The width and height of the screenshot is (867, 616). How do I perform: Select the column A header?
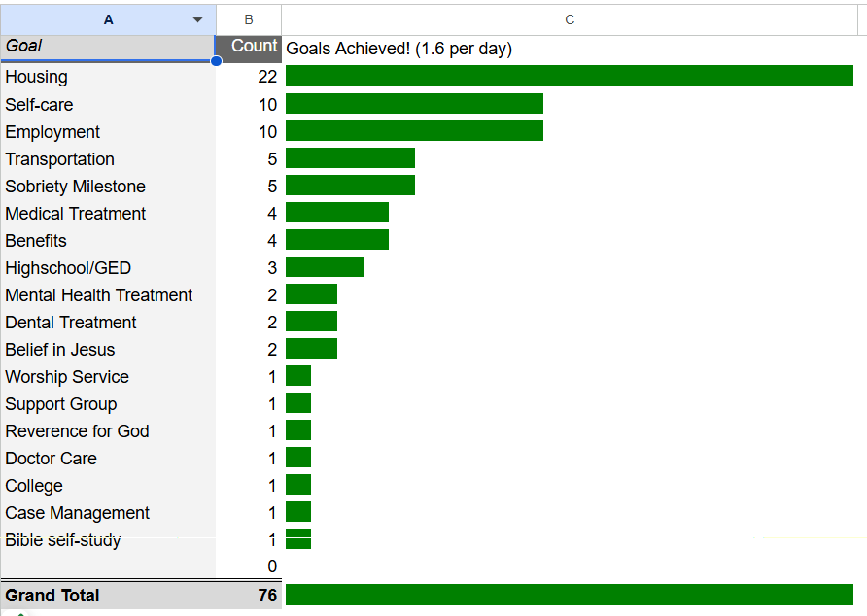click(x=109, y=19)
